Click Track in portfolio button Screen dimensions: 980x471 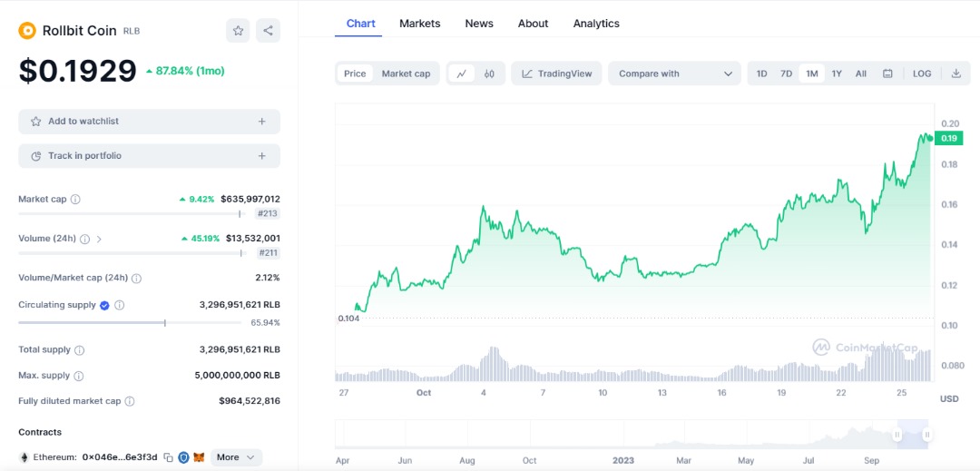(150, 156)
